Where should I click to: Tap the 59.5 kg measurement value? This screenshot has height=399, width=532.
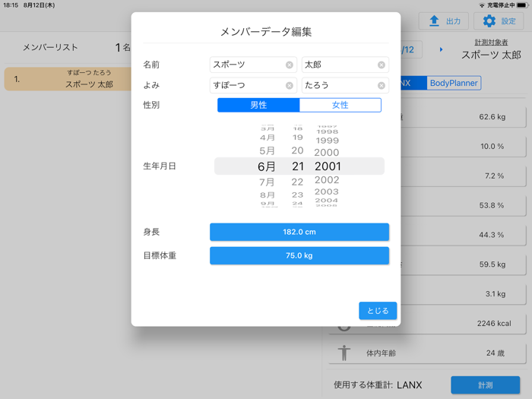[492, 264]
